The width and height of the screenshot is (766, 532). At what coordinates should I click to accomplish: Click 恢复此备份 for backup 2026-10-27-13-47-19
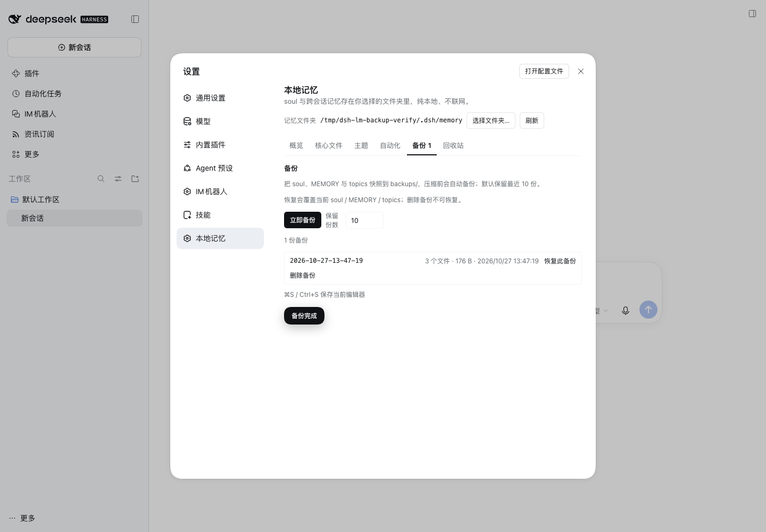pos(560,261)
